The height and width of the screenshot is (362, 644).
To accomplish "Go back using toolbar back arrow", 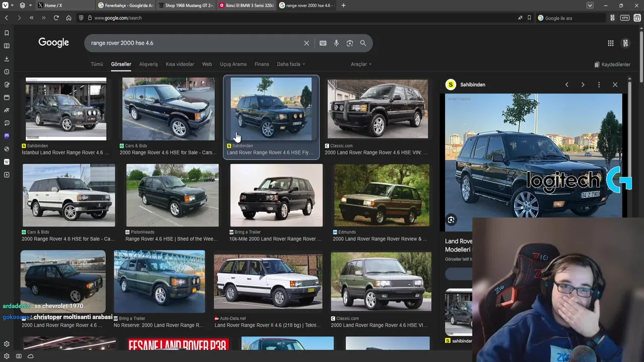I will click(7, 18).
